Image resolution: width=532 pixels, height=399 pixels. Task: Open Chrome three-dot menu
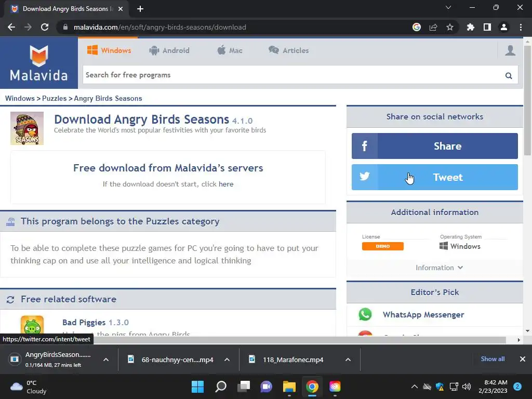pos(521,27)
